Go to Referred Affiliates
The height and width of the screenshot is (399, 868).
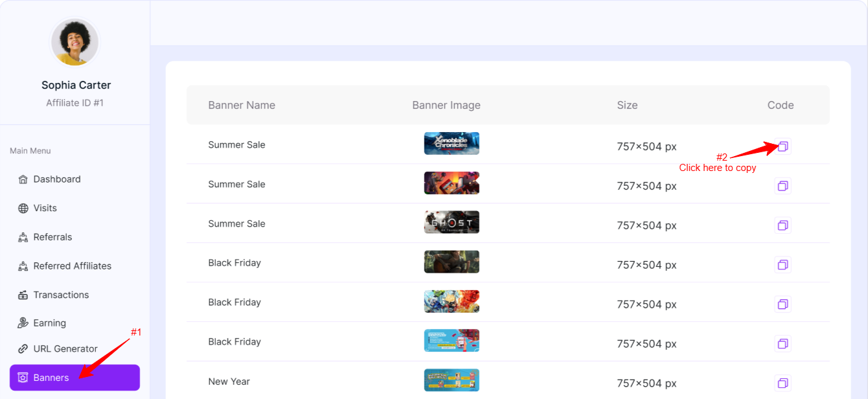[x=72, y=266]
